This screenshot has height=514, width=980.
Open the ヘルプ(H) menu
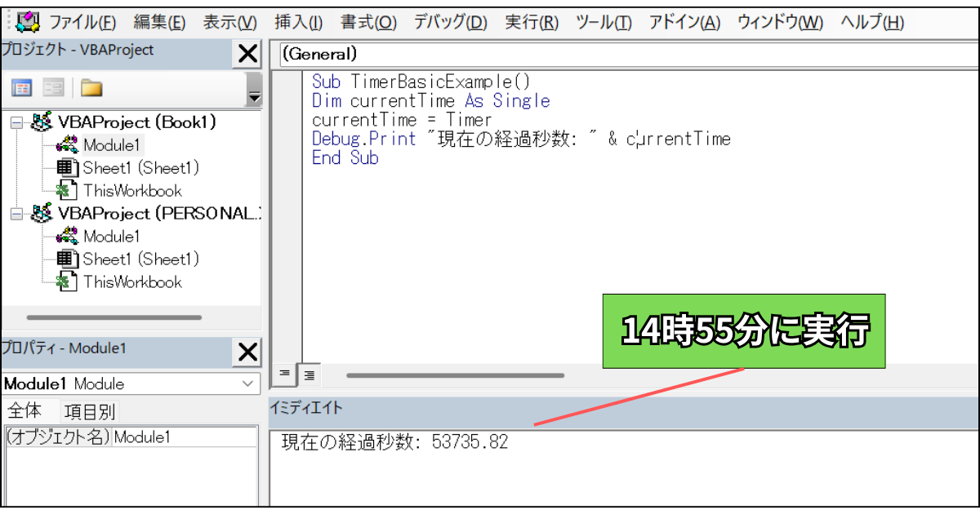[x=872, y=21]
